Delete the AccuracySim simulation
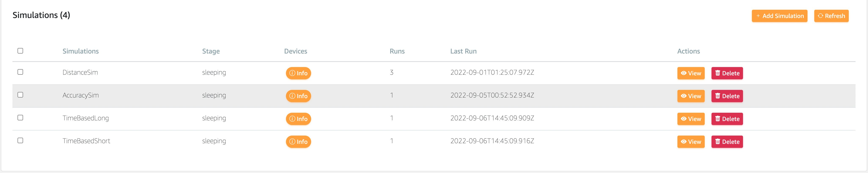The height and width of the screenshot is (173, 868). [727, 96]
